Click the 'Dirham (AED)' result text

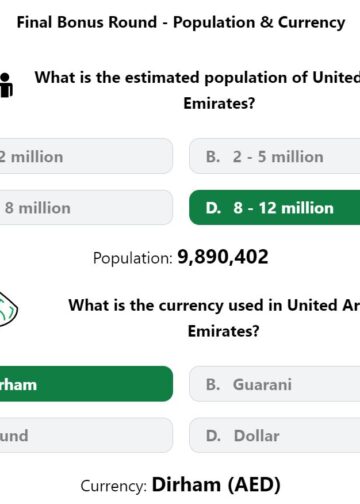(x=216, y=485)
